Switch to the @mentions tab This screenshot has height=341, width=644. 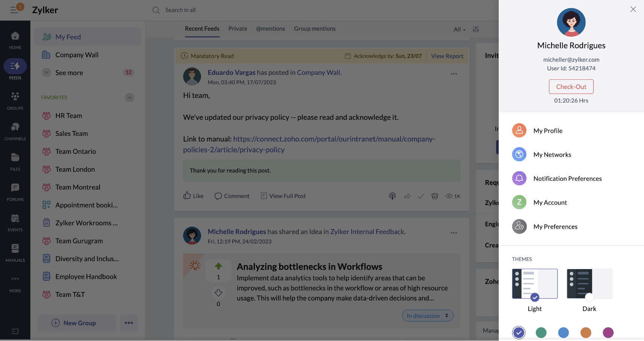[x=270, y=29]
